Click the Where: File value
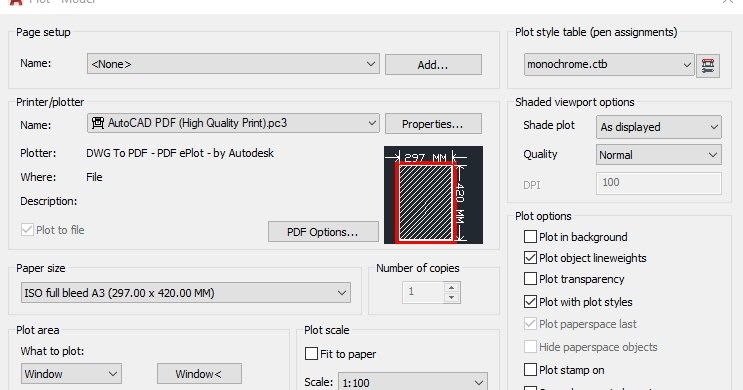The height and width of the screenshot is (390, 743). tap(94, 177)
